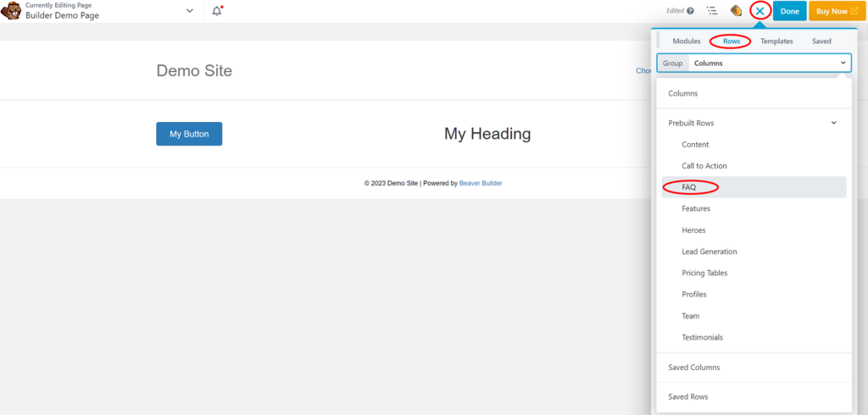Click the Demo Site title
The height and width of the screenshot is (415, 868).
pyautogui.click(x=194, y=71)
